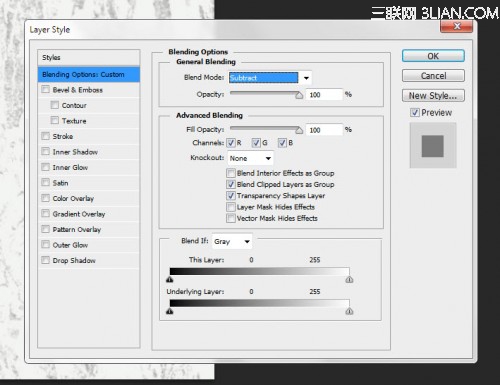This screenshot has width=500, height=385.
Task: Toggle the B channel checkbox
Action: (282, 143)
